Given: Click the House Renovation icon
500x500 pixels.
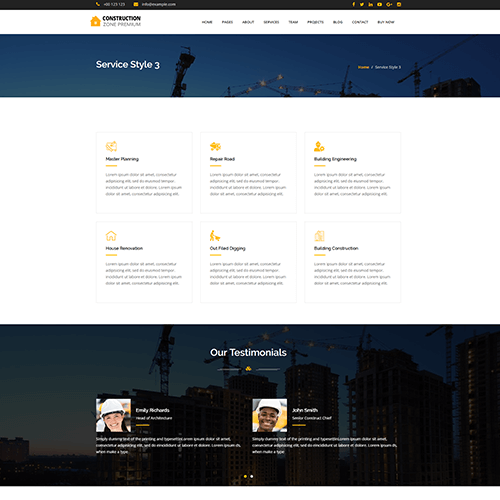Looking at the screenshot, I should [111, 236].
